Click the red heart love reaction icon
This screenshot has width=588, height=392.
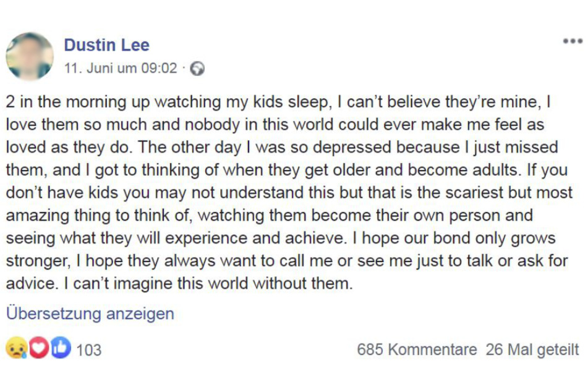click(x=38, y=347)
